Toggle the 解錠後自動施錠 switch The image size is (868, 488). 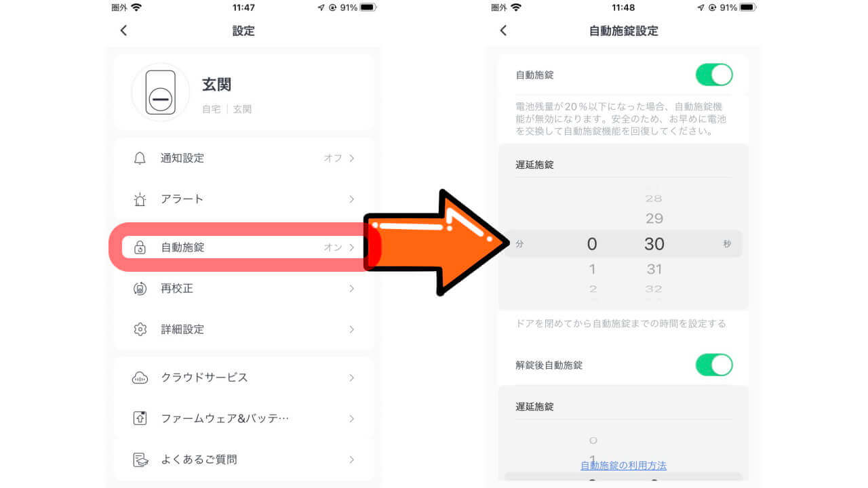click(x=714, y=365)
